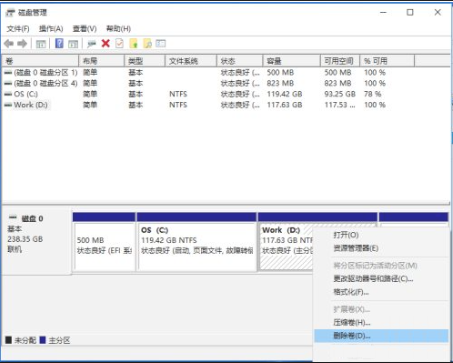
Task: Sort by the % 可用 column header
Action: (387, 61)
